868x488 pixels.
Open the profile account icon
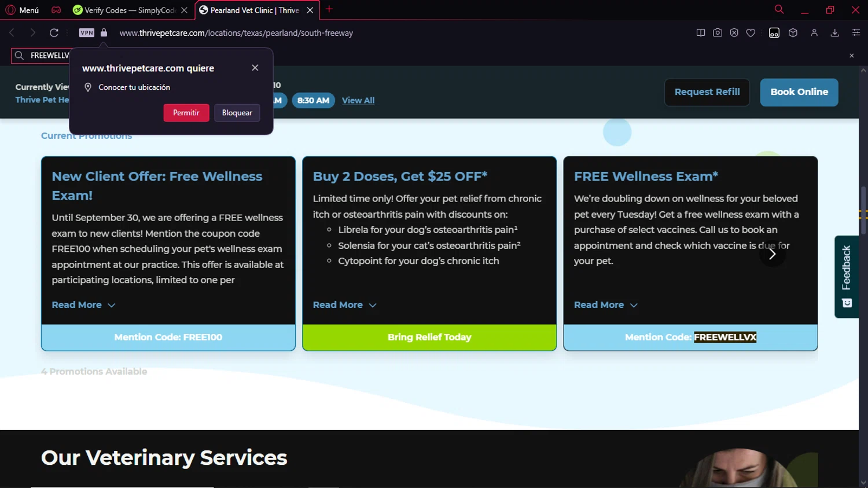(x=814, y=33)
